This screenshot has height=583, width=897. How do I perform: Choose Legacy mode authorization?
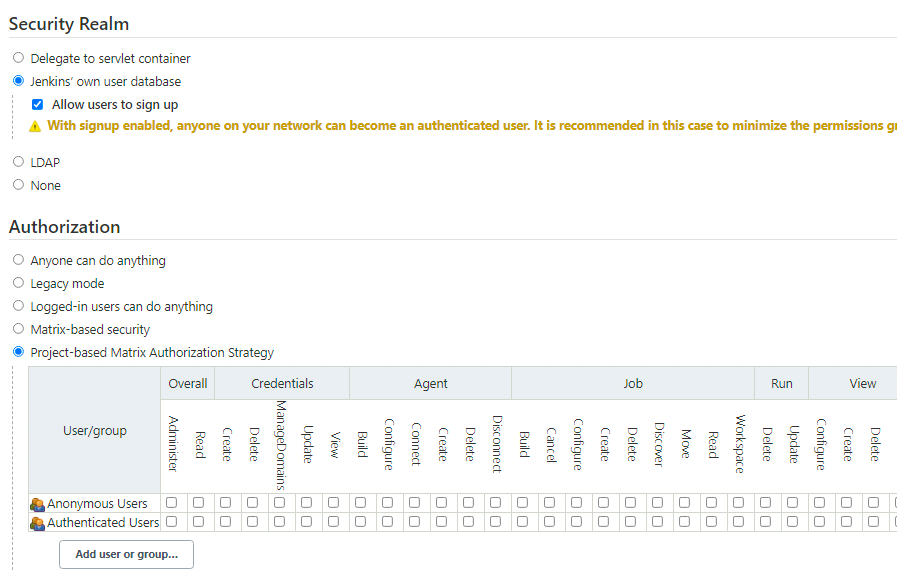pos(18,282)
